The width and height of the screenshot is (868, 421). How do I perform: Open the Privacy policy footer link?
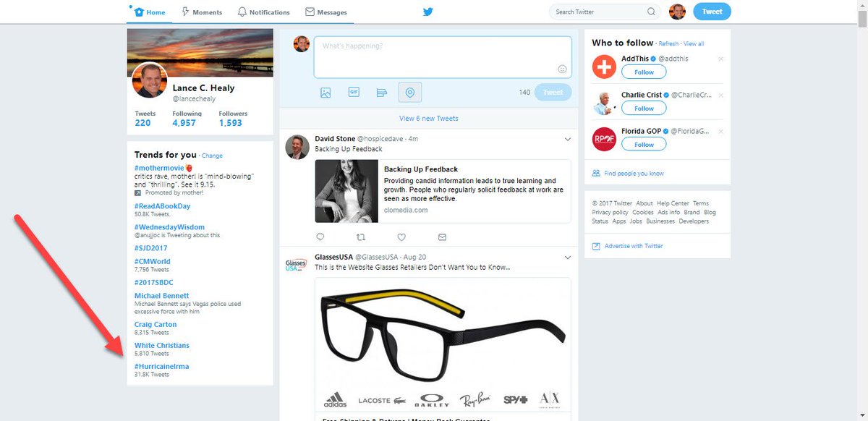pos(610,213)
